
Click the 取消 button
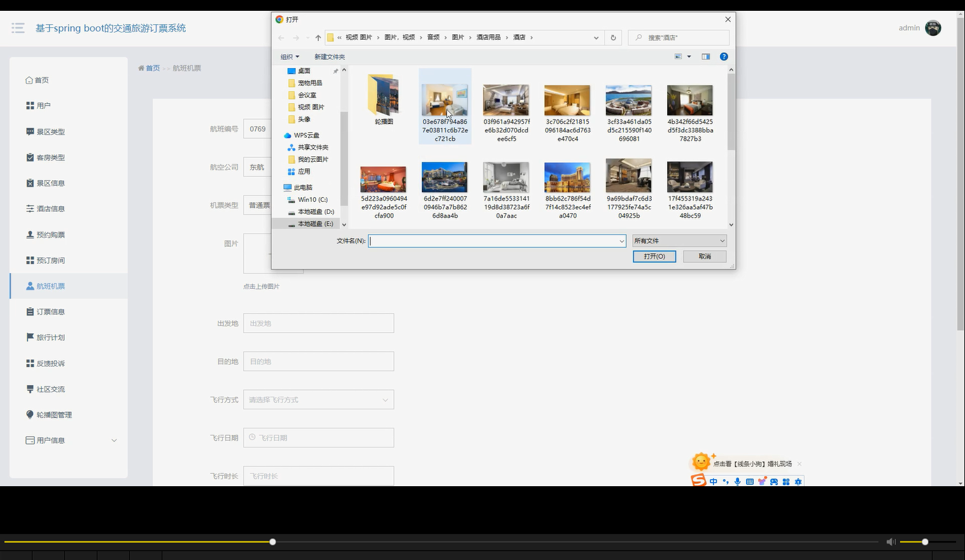(x=705, y=256)
